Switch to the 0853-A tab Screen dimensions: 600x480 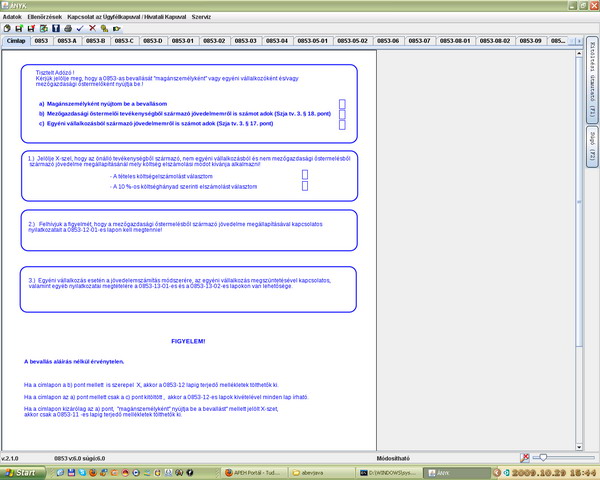(67, 41)
